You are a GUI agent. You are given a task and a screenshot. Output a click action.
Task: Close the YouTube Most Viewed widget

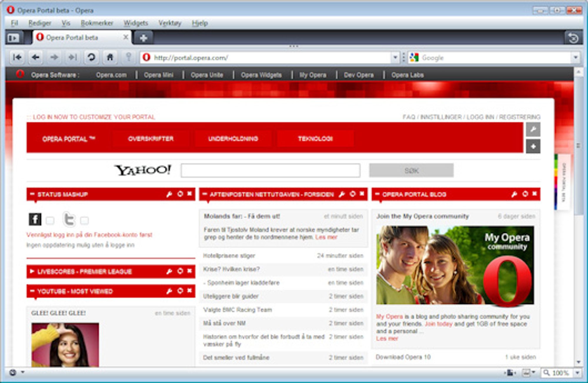tap(190, 291)
